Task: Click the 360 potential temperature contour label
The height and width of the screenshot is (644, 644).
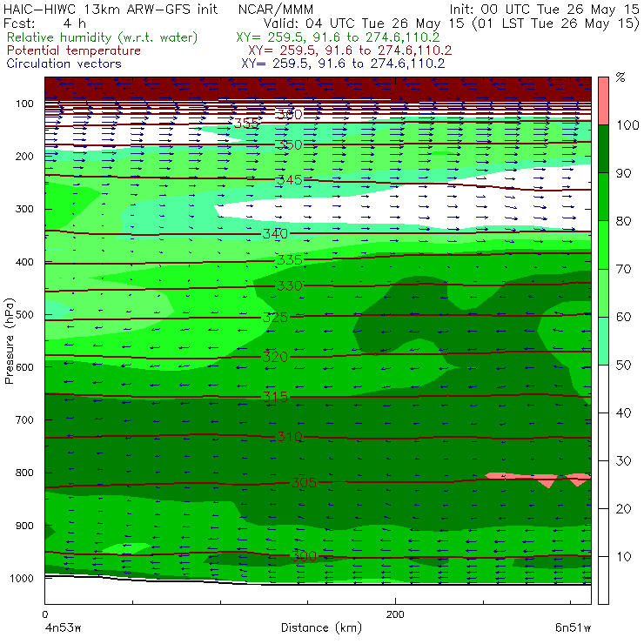Action: pyautogui.click(x=290, y=114)
